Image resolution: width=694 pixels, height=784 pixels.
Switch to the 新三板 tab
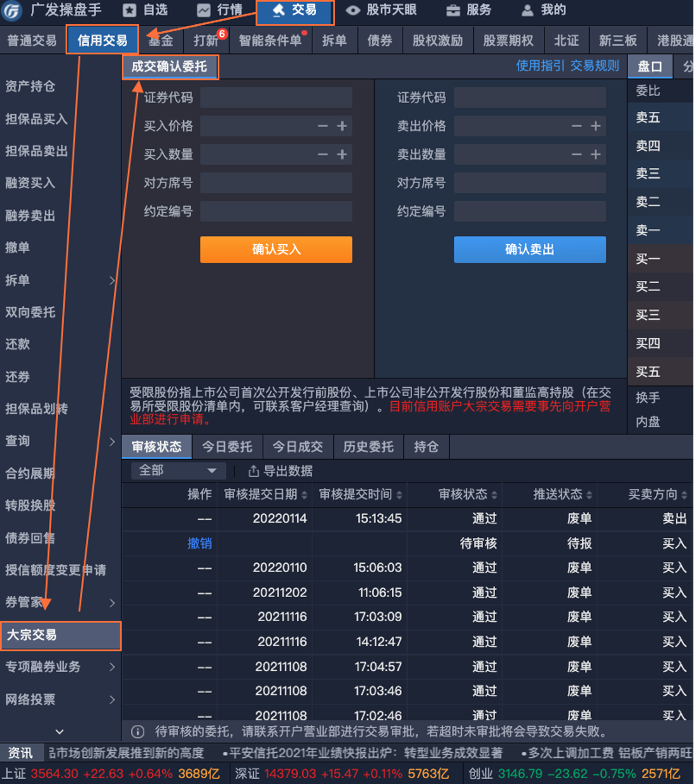pos(618,41)
